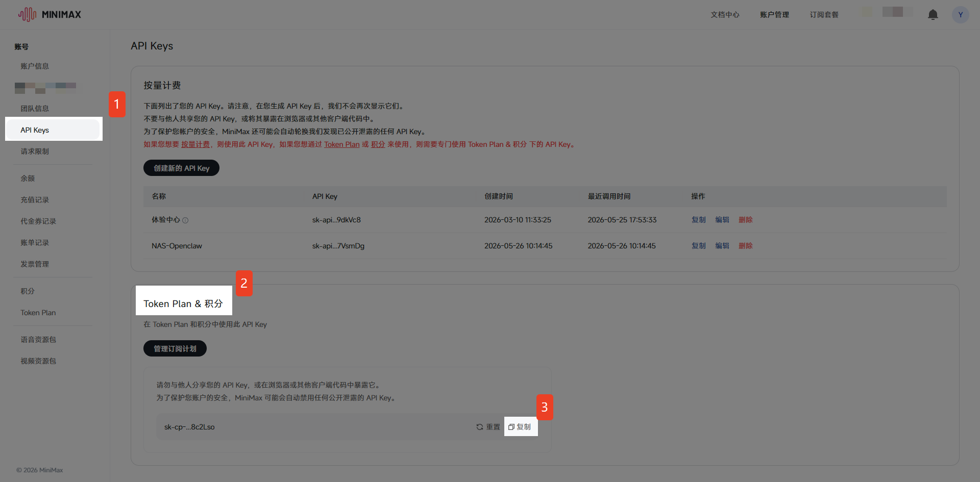Select API Keys in the sidebar
Screen dimensions: 980x482
[x=54, y=130]
